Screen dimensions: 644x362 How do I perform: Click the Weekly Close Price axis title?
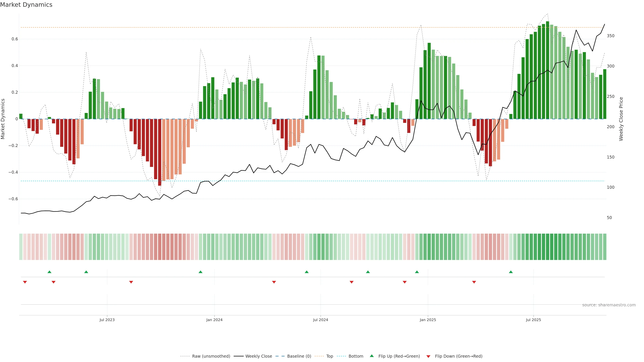tap(621, 119)
